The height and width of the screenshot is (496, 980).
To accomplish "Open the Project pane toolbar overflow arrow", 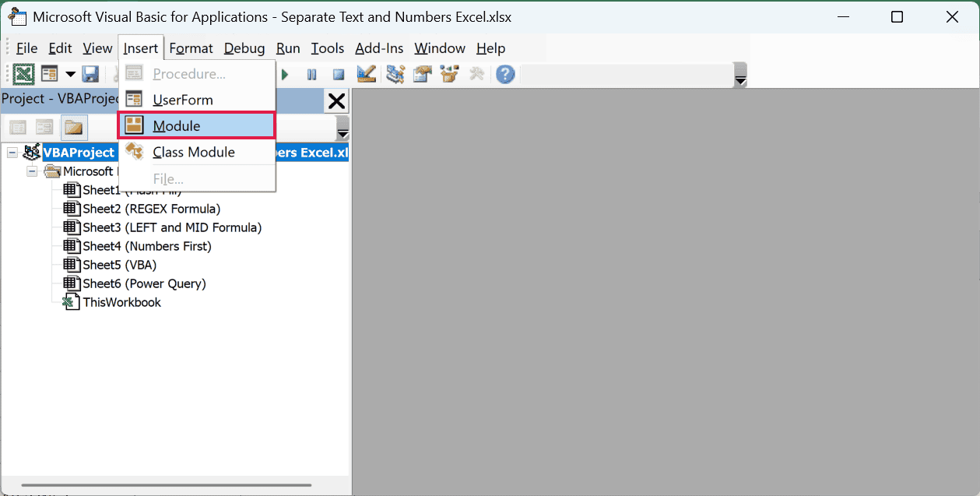I will 342,128.
